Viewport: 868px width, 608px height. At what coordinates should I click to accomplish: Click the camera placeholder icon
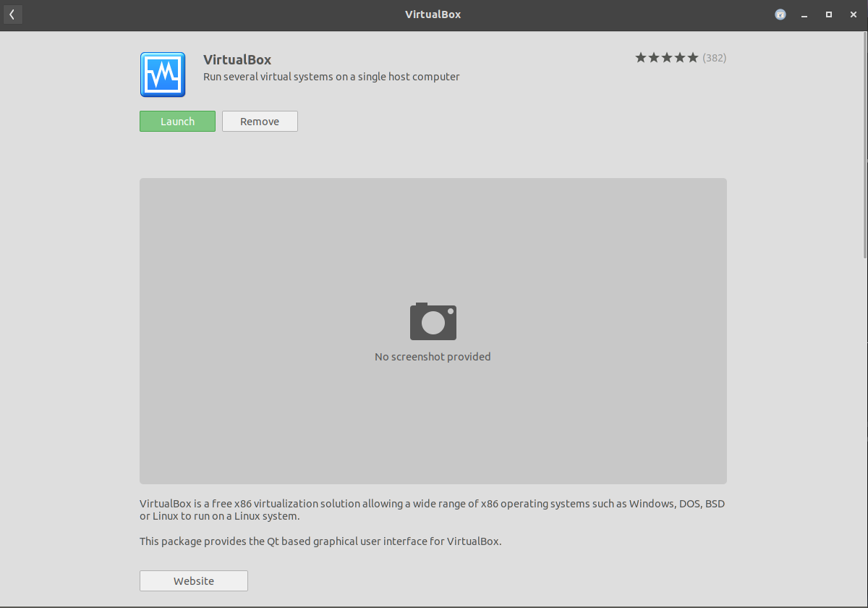433,321
